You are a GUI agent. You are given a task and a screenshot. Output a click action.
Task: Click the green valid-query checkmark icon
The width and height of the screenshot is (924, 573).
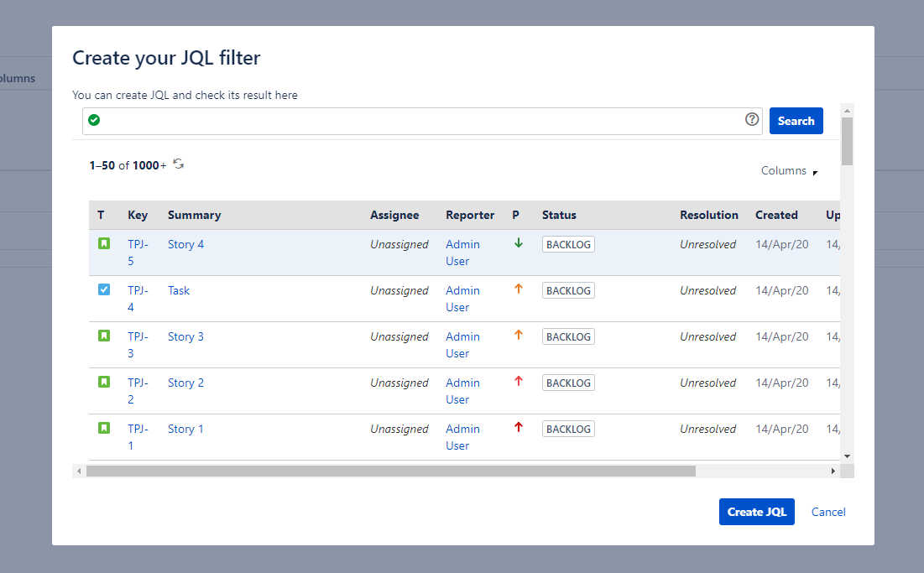pos(94,121)
